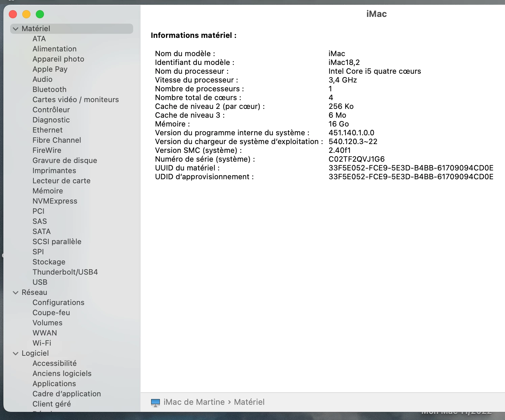Select Accessibilité in the sidebar
Viewport: 505px width, 420px height.
click(54, 364)
